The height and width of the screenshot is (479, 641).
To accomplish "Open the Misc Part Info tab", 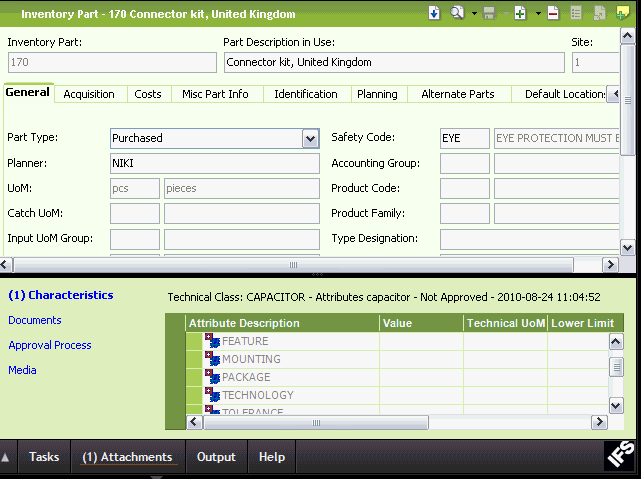I will 215,94.
